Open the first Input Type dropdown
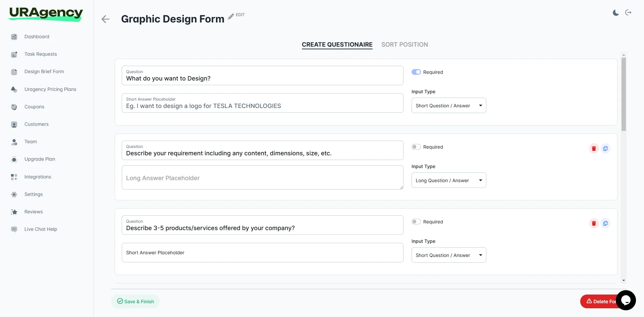The image size is (644, 317). (x=448, y=105)
